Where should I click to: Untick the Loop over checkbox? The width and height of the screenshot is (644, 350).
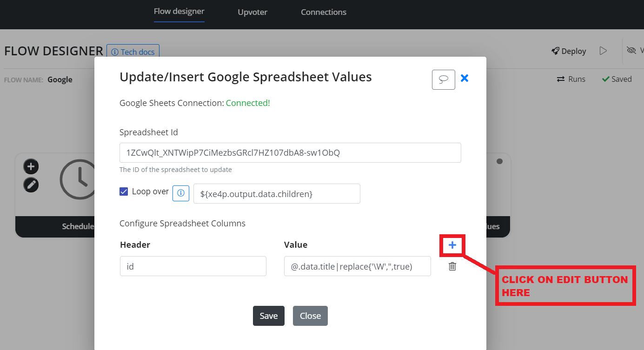124,191
